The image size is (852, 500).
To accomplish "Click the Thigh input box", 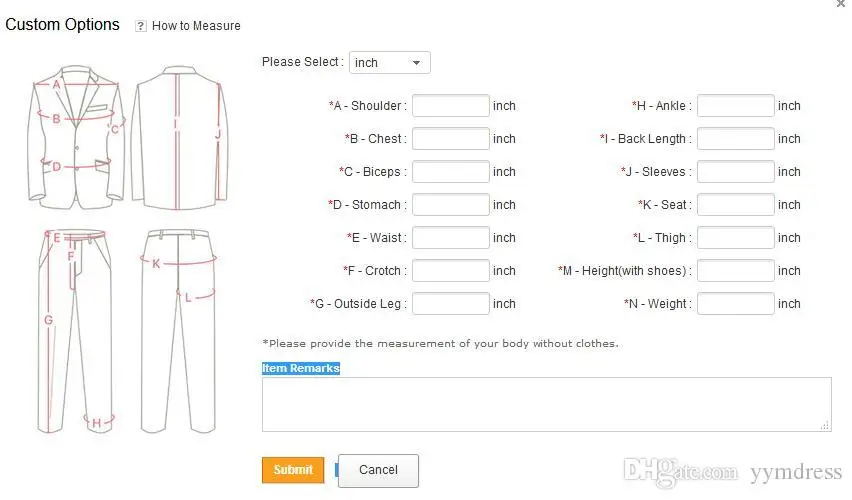I will click(735, 238).
